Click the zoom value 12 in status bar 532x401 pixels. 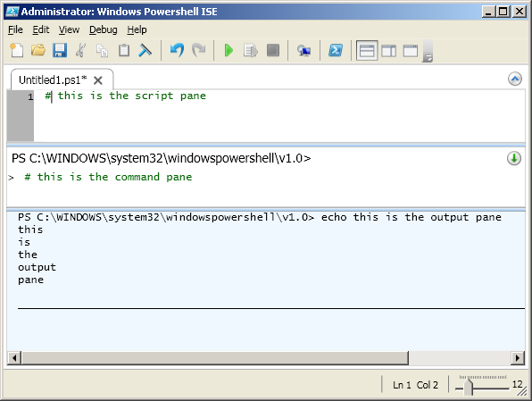pos(517,384)
